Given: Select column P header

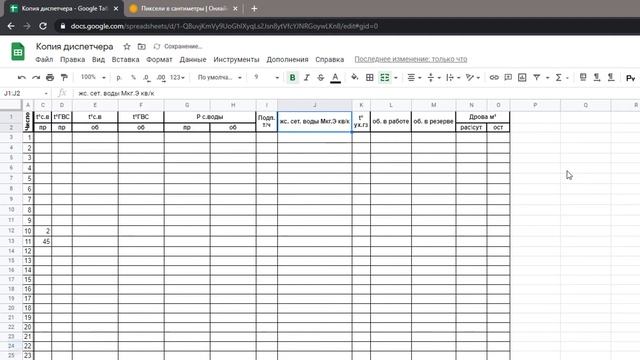Looking at the screenshot, I should (x=535, y=105).
